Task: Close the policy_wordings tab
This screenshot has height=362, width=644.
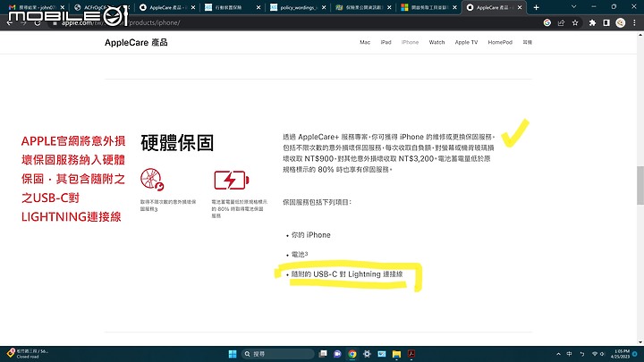Action: [324, 7]
